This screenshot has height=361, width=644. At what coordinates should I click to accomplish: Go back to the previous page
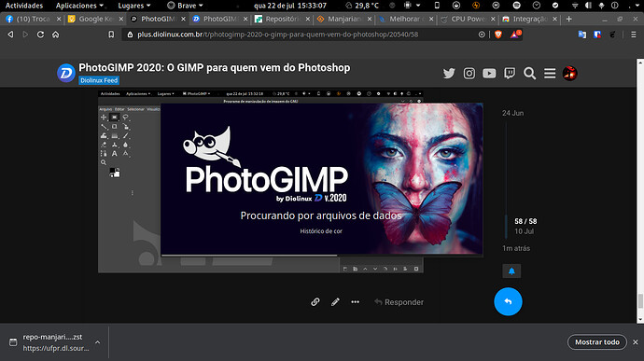point(10,35)
